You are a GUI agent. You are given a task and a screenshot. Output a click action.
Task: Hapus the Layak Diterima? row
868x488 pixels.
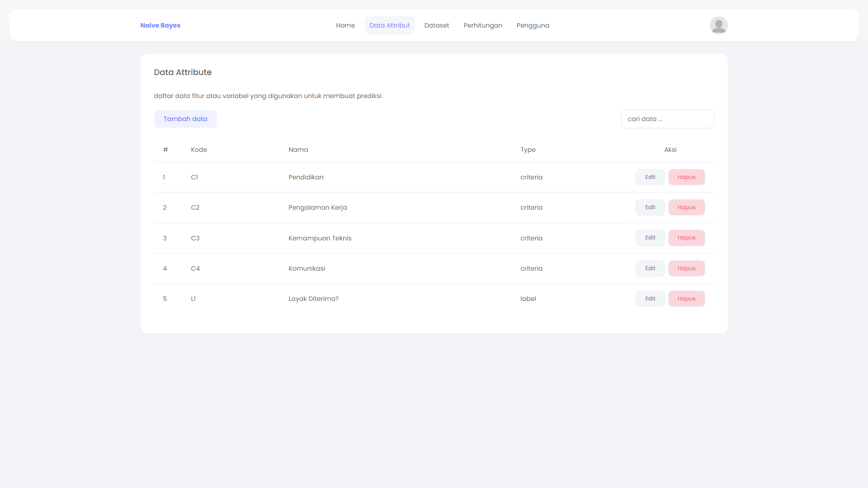(x=686, y=299)
